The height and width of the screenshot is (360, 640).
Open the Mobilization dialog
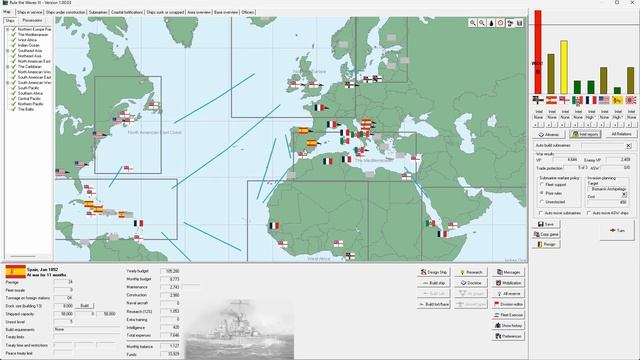pyautogui.click(x=508, y=282)
